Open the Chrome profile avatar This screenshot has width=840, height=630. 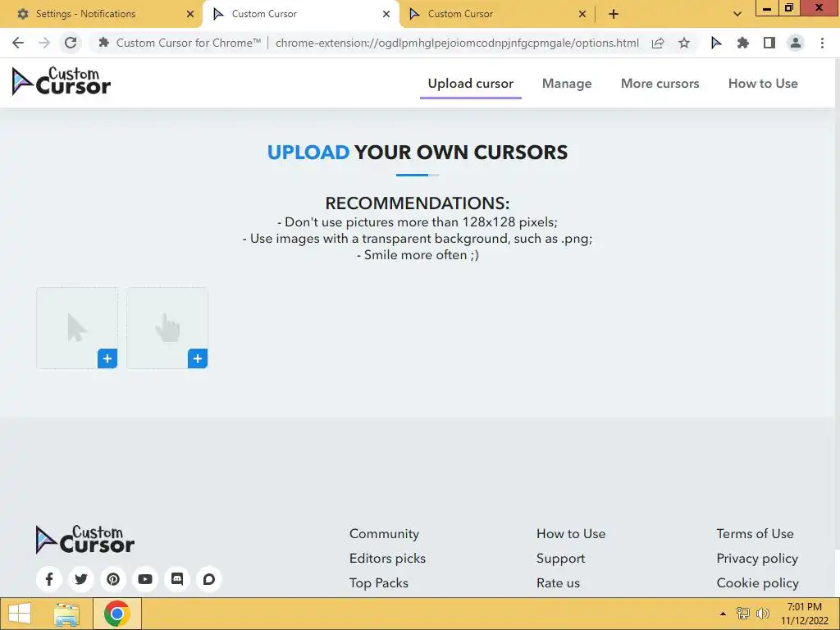pyautogui.click(x=796, y=43)
